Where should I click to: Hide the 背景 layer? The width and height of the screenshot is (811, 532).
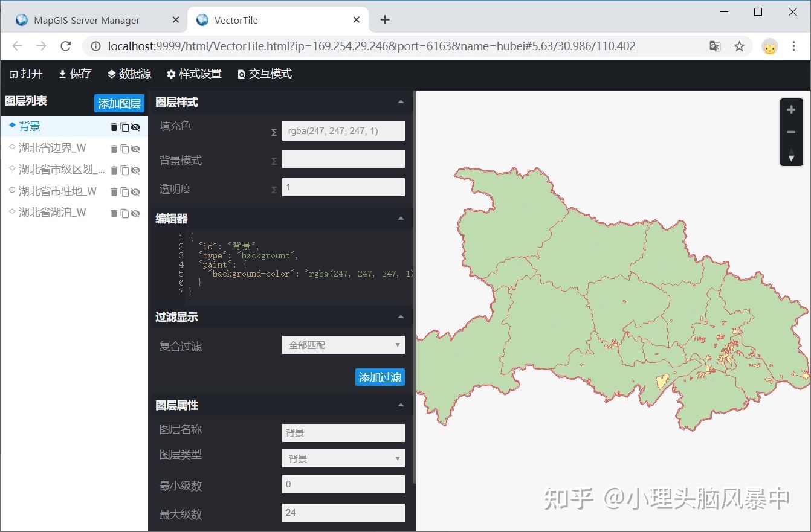(135, 127)
